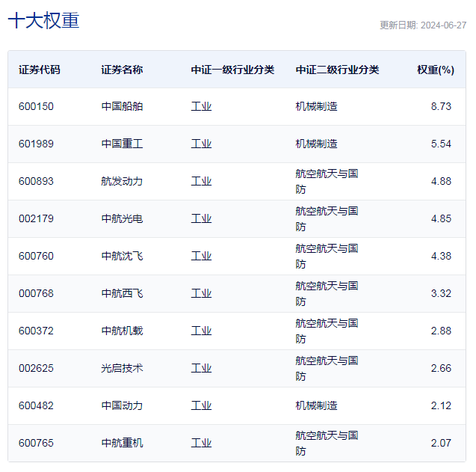The width and height of the screenshot is (476, 472).
Task: Click 工业 in the 光启技术 row
Action: [x=201, y=368]
